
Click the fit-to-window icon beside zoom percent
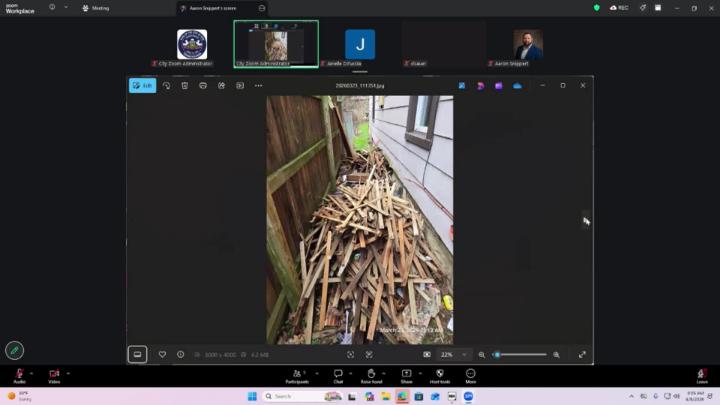(427, 354)
